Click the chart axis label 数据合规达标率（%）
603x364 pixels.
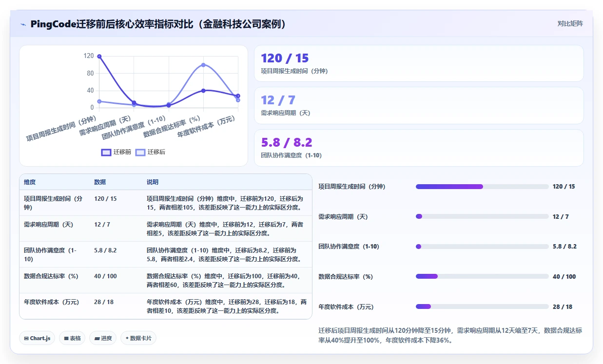(x=172, y=127)
